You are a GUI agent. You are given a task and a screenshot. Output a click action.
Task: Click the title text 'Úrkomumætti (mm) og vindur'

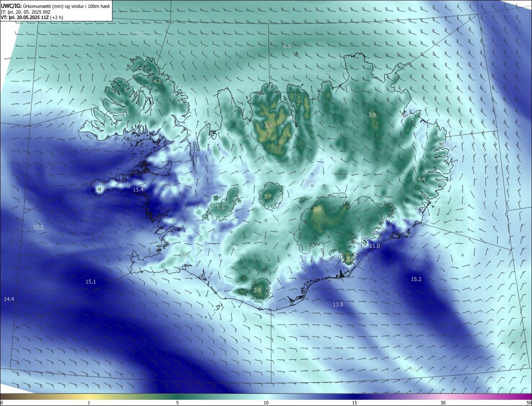54,6
